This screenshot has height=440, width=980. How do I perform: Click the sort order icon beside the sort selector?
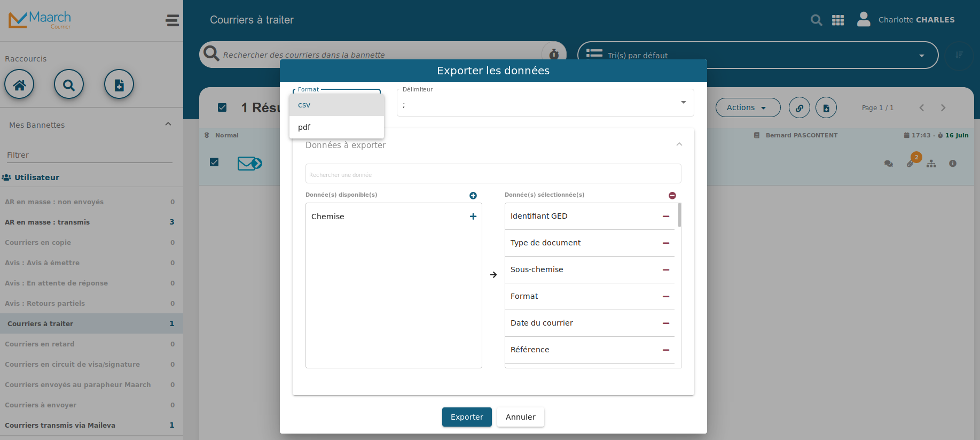click(959, 55)
